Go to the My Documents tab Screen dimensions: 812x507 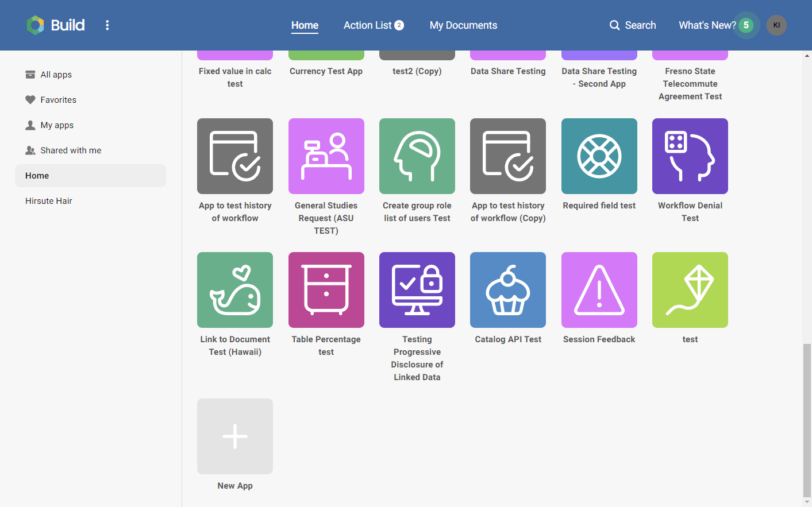(463, 25)
